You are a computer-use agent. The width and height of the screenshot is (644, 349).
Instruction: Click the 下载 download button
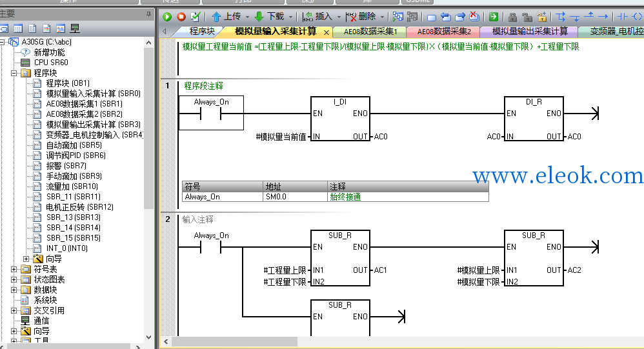click(270, 17)
